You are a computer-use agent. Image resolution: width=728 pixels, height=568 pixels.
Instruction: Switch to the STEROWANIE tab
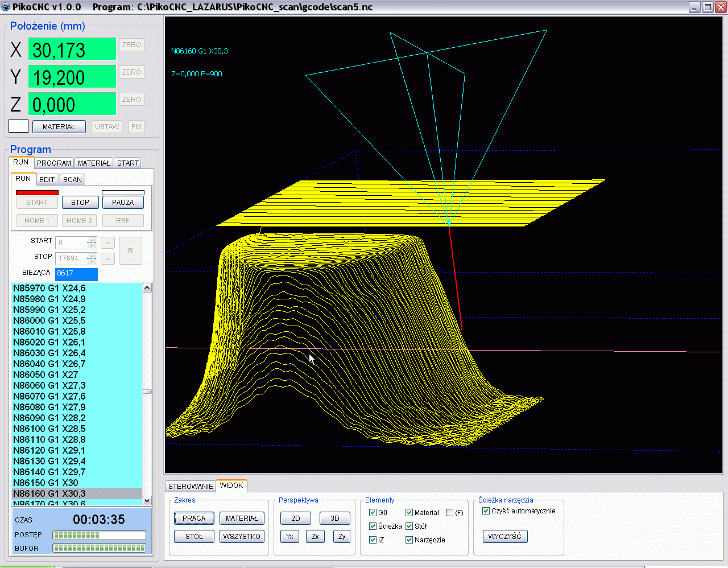click(191, 486)
